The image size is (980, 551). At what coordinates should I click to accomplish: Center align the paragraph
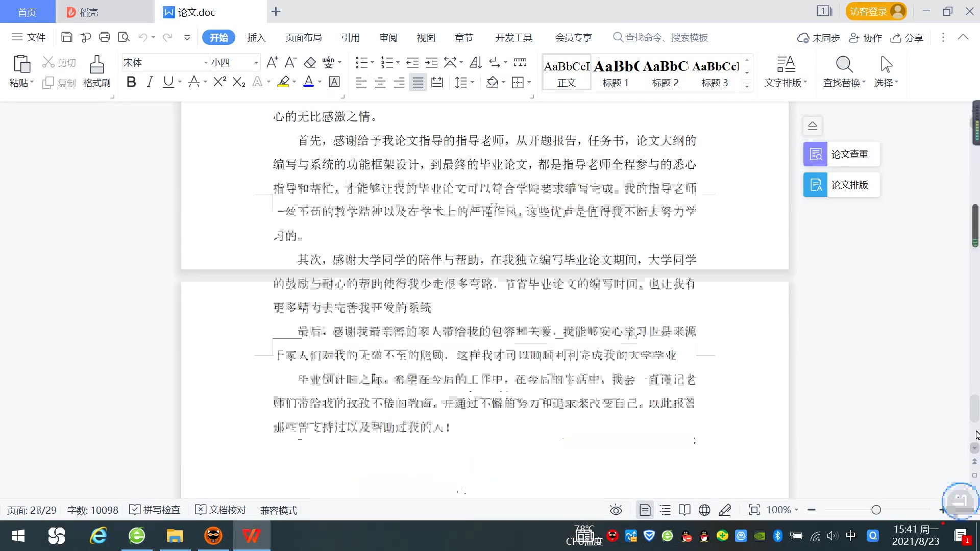(x=380, y=82)
